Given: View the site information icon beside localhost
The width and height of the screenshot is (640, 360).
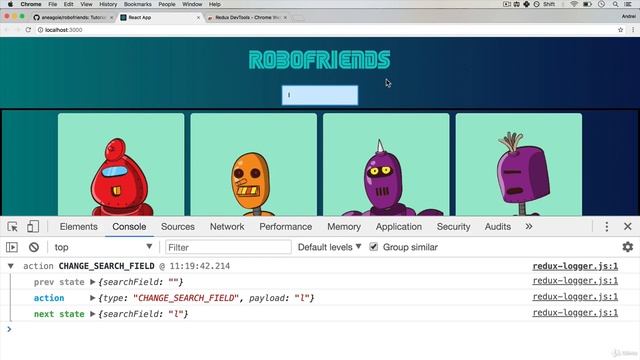Looking at the screenshot, I should pos(40,30).
